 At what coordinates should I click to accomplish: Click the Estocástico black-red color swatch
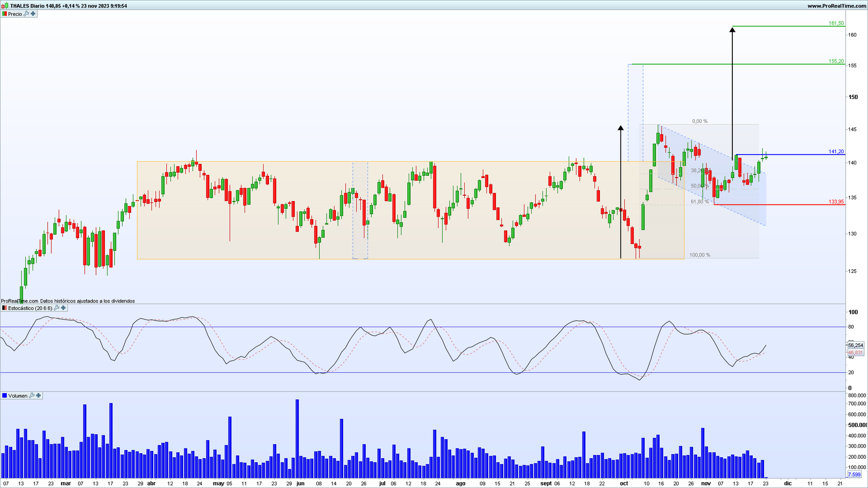coord(4,308)
